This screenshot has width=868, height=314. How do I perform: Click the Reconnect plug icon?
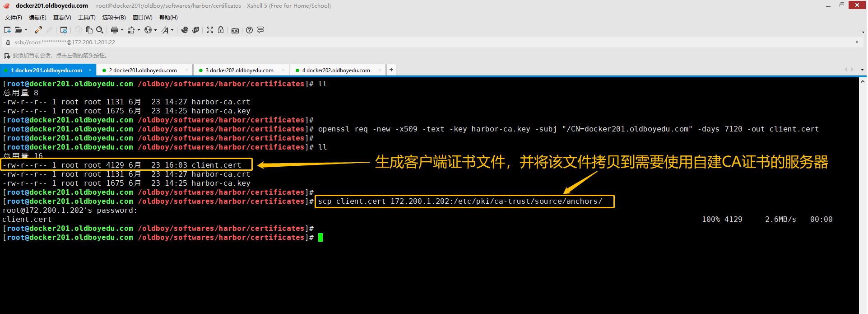point(38,30)
